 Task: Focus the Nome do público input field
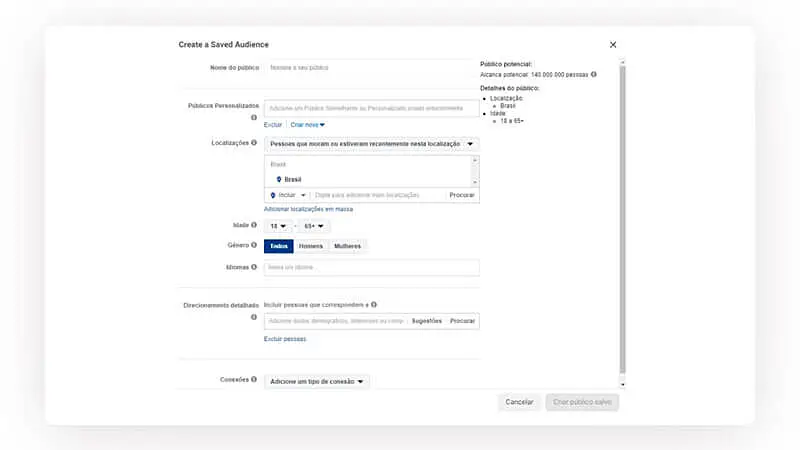pos(371,67)
